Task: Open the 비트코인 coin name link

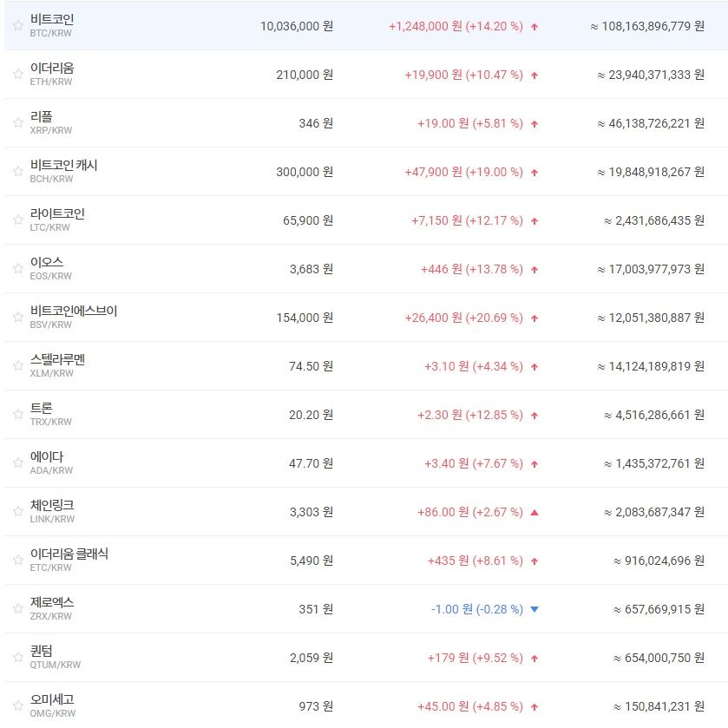Action: point(52,19)
